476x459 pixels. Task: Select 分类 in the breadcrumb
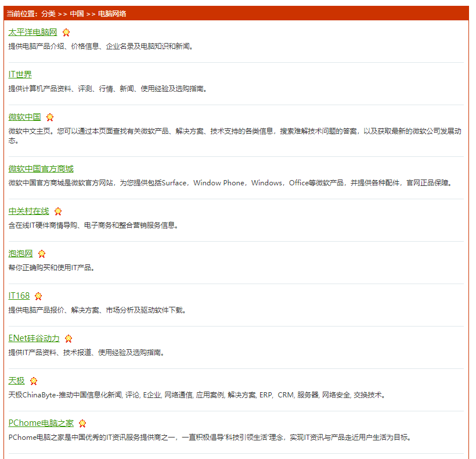coord(49,14)
